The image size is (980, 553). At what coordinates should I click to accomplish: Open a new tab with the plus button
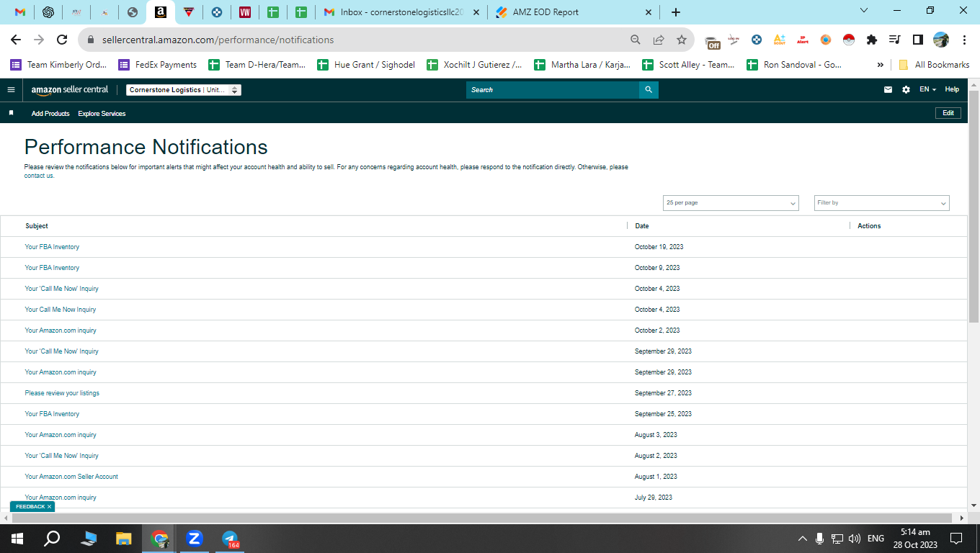point(675,12)
